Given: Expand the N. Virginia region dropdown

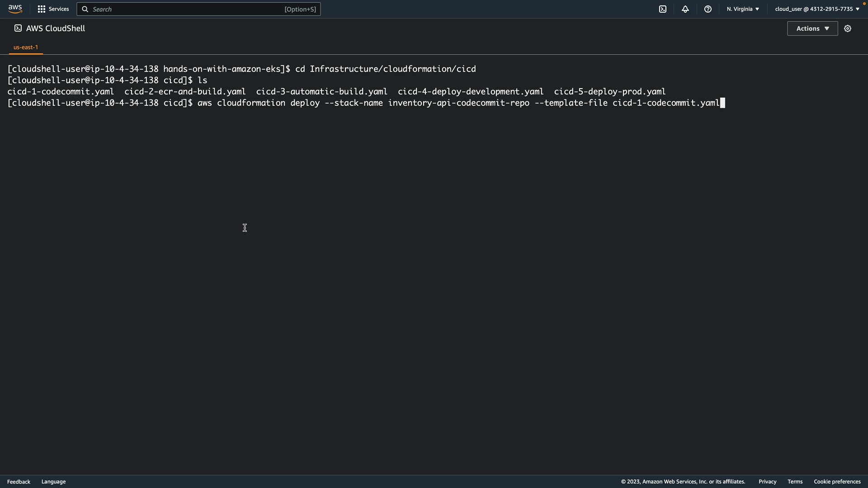Looking at the screenshot, I should pos(743,9).
